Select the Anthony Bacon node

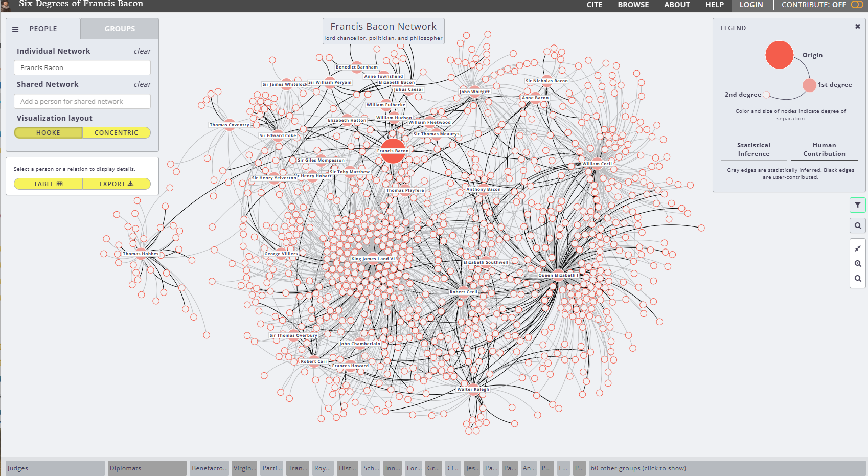(483, 189)
